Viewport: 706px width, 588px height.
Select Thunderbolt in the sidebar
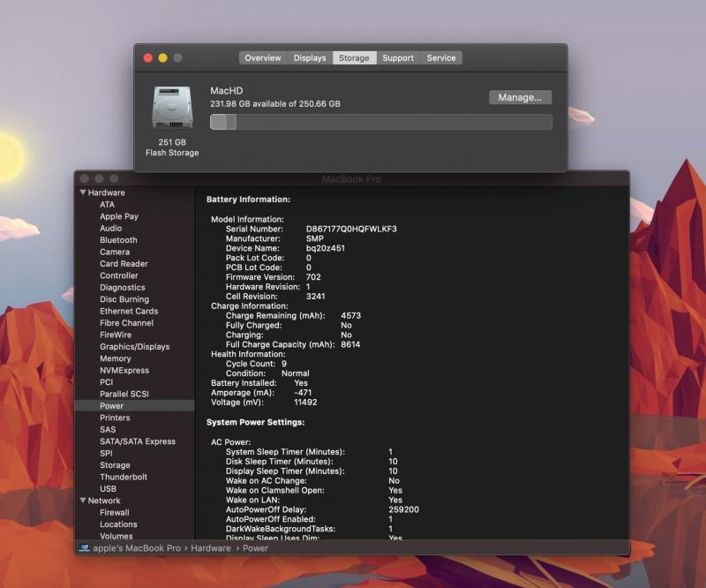click(x=124, y=477)
